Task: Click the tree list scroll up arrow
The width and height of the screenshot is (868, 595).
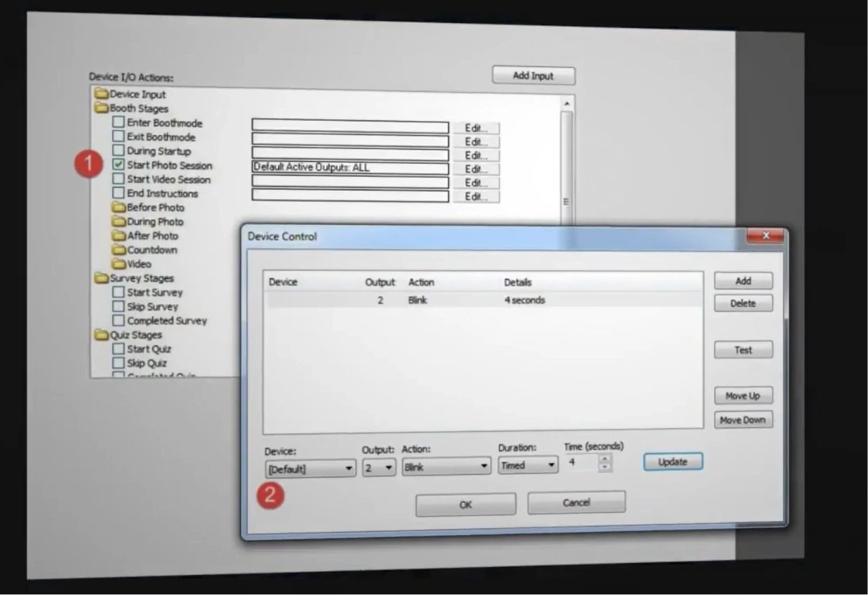Action: pos(567,103)
